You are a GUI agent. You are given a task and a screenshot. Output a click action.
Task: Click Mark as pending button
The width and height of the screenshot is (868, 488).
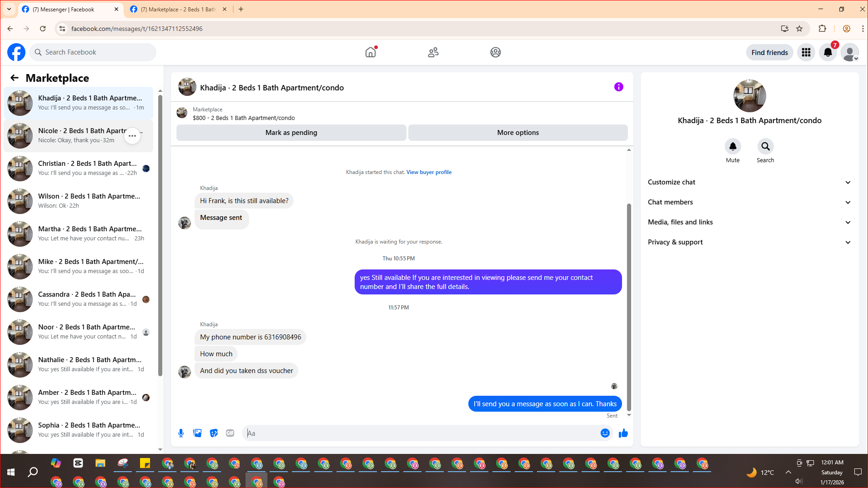tap(291, 133)
